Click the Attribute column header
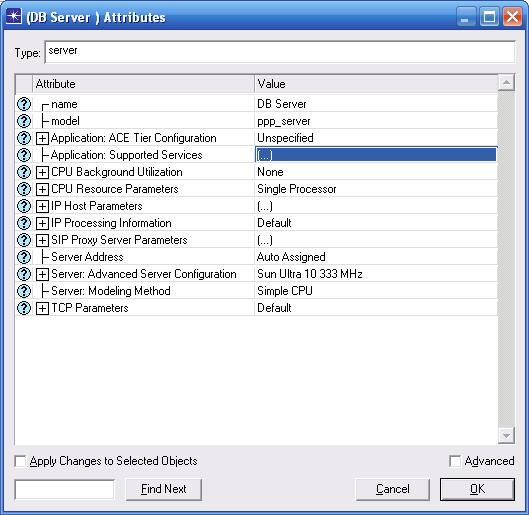 (143, 84)
